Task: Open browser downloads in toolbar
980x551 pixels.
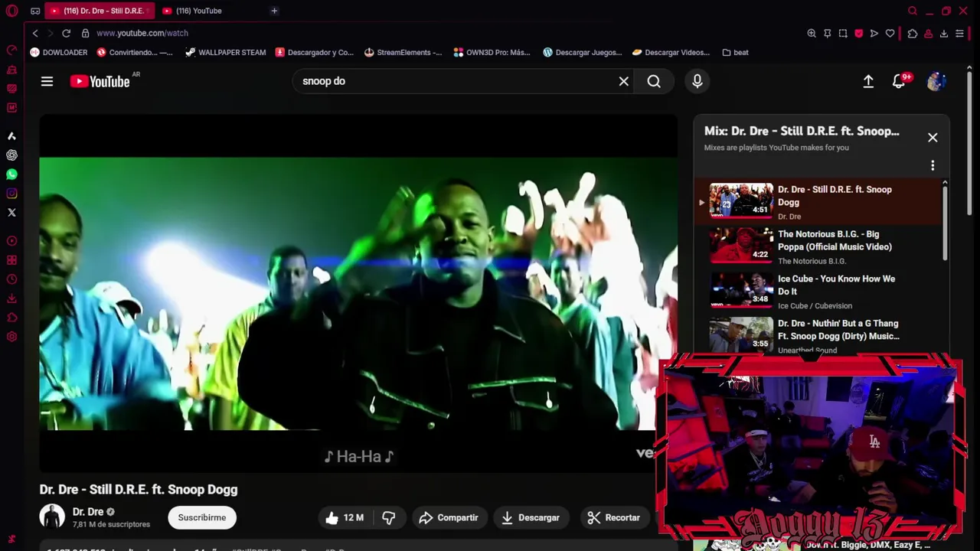Action: (944, 33)
